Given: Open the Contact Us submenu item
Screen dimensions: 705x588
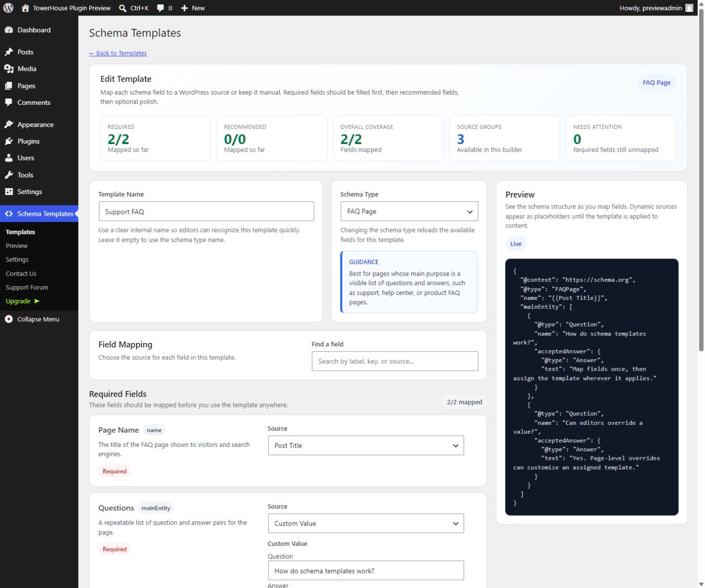Looking at the screenshot, I should tap(21, 273).
